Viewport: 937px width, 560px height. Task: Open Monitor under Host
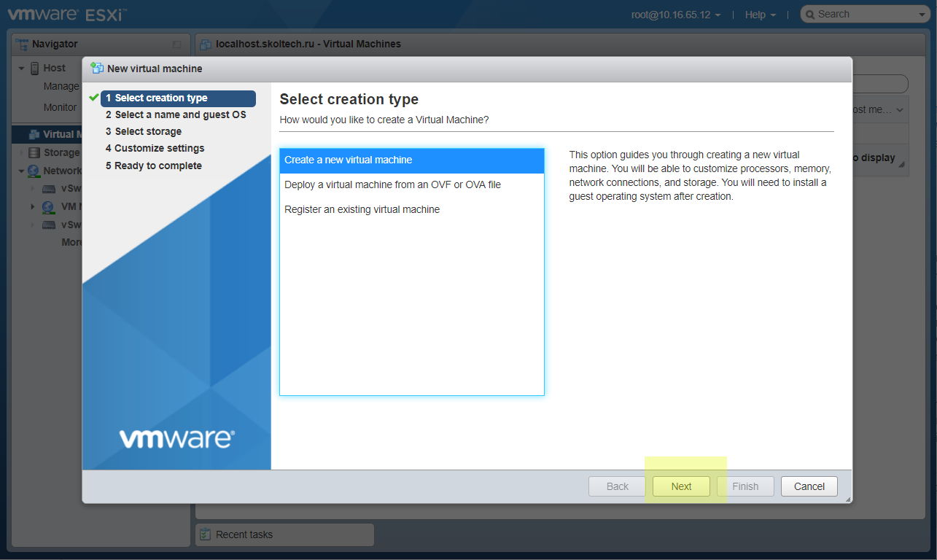[x=60, y=108]
